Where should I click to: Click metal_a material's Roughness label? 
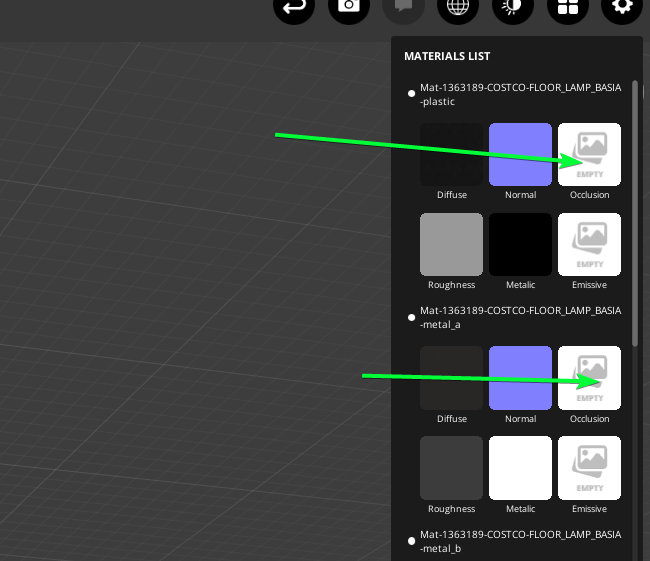pos(451,509)
